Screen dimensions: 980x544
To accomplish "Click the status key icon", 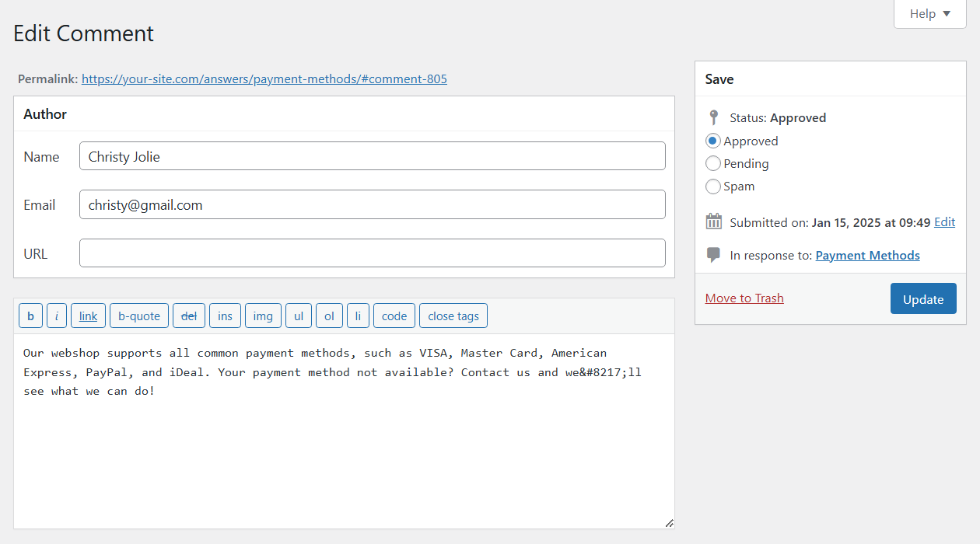I will (x=713, y=118).
